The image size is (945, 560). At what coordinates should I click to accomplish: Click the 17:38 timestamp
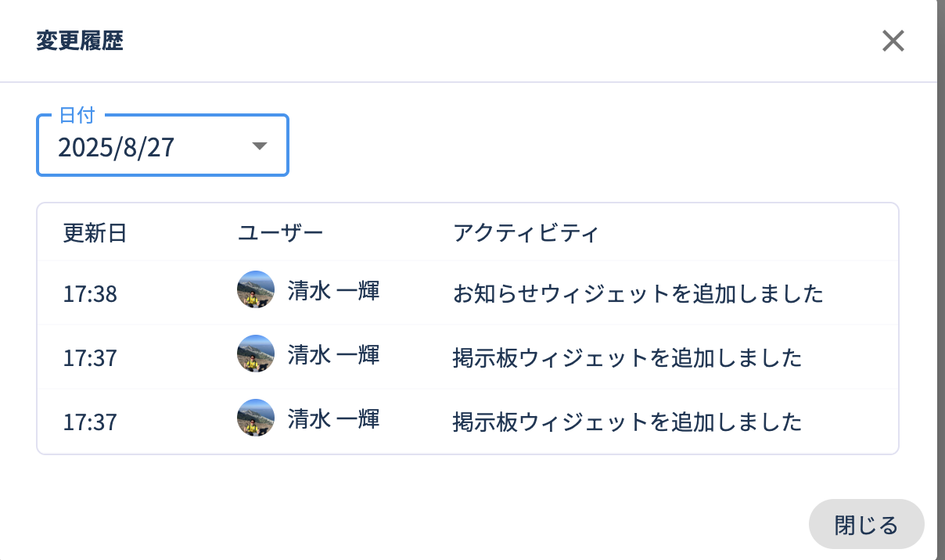pyautogui.click(x=90, y=295)
